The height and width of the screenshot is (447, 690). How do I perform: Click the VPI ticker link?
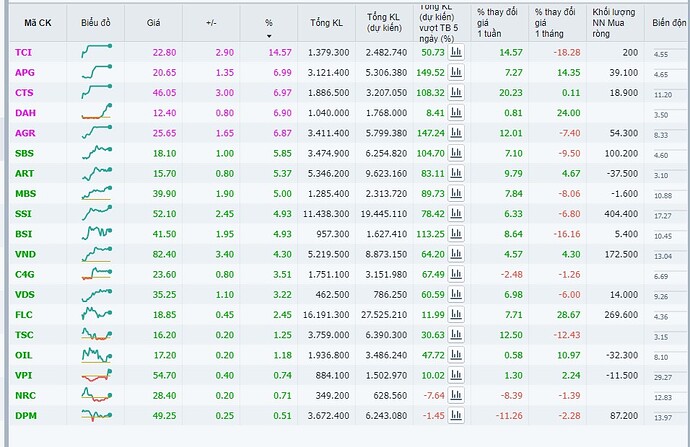click(x=24, y=375)
